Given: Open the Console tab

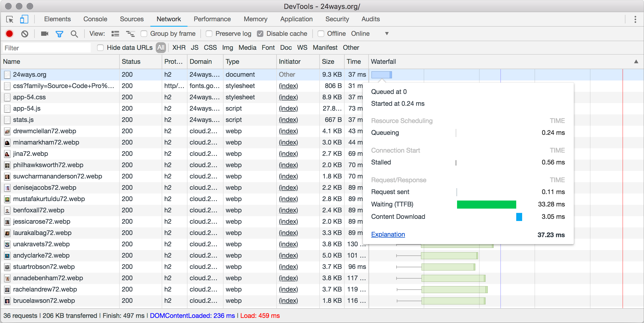Looking at the screenshot, I should [95, 19].
